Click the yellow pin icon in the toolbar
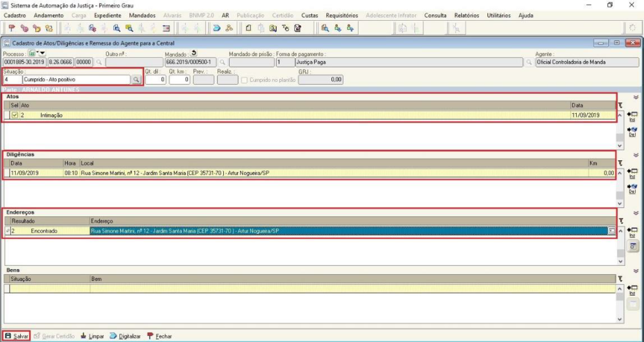 coord(36,28)
